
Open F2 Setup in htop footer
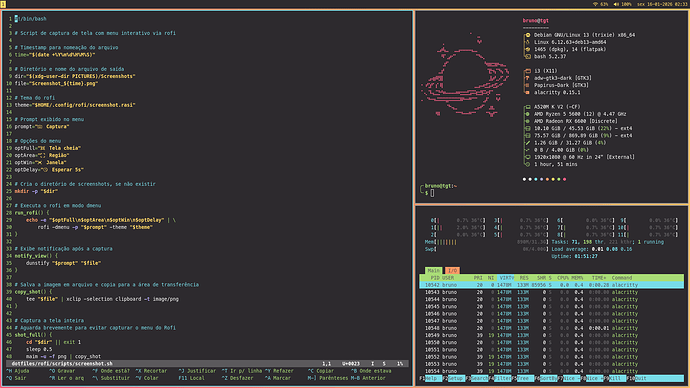point(453,378)
